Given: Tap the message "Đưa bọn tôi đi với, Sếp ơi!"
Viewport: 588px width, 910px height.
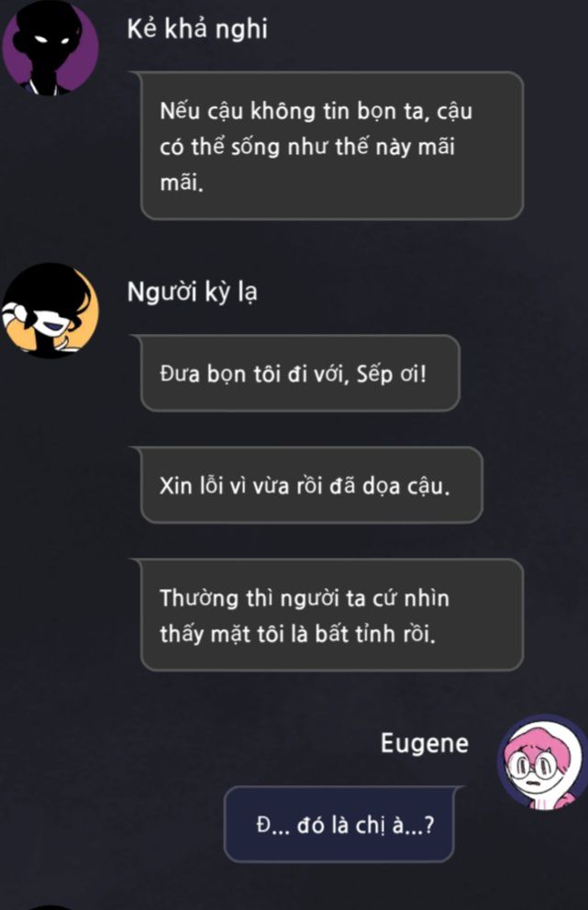Looking at the screenshot, I should [x=300, y=373].
